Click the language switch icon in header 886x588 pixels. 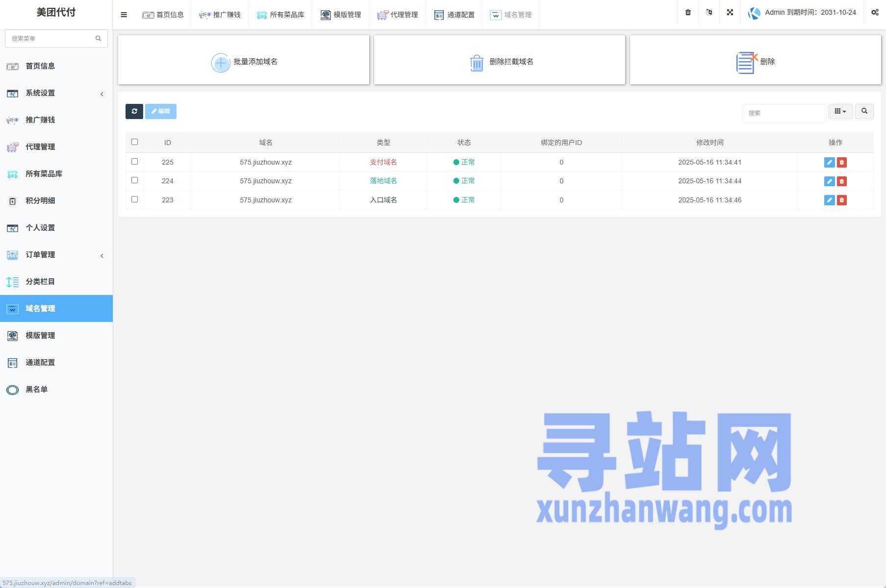709,12
